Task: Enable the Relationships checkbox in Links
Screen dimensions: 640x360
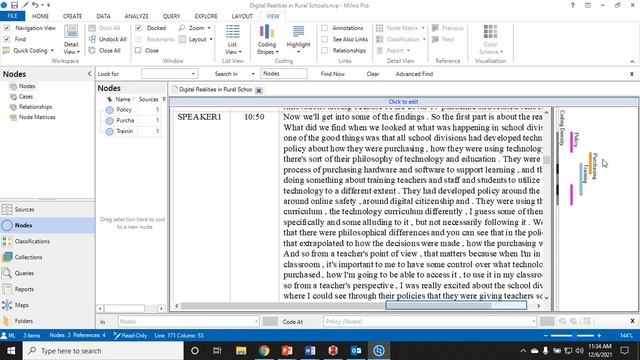Action: (x=324, y=50)
